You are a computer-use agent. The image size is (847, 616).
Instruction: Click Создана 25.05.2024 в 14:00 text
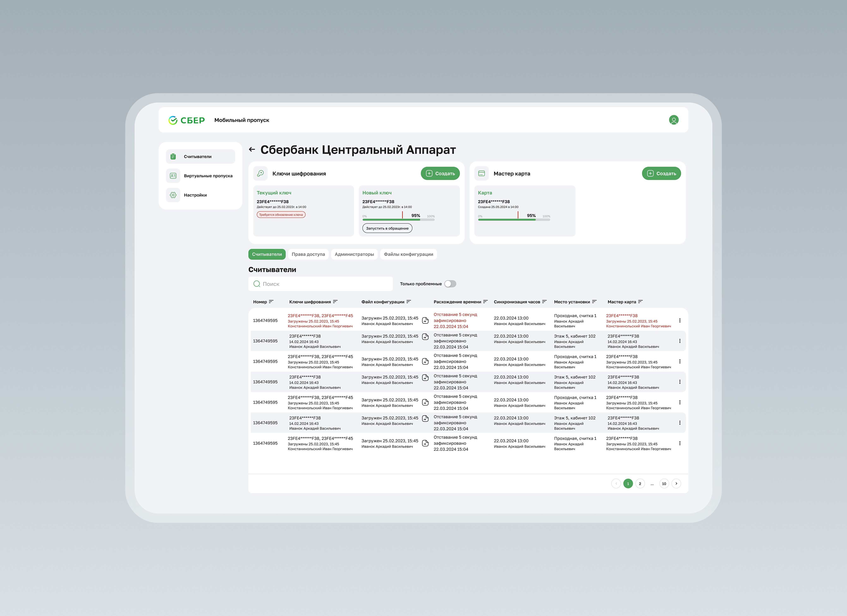click(x=498, y=207)
